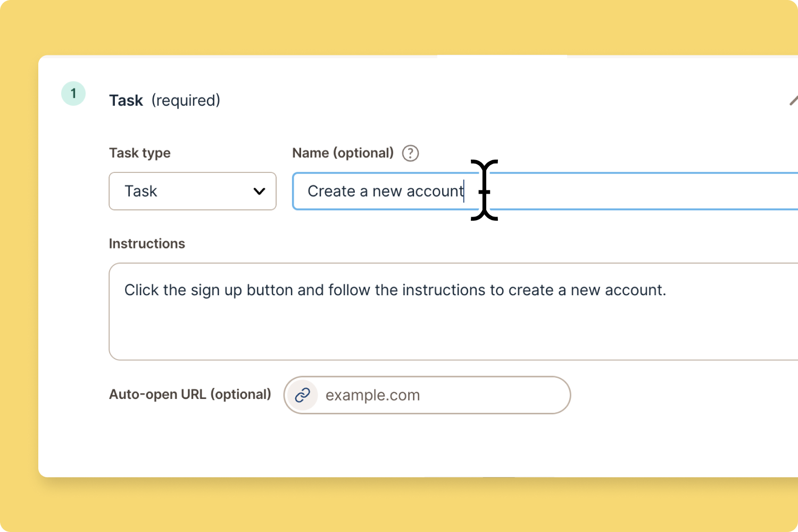Click into the Instructions text area
Viewport: 798px width, 532px height.
click(x=453, y=312)
